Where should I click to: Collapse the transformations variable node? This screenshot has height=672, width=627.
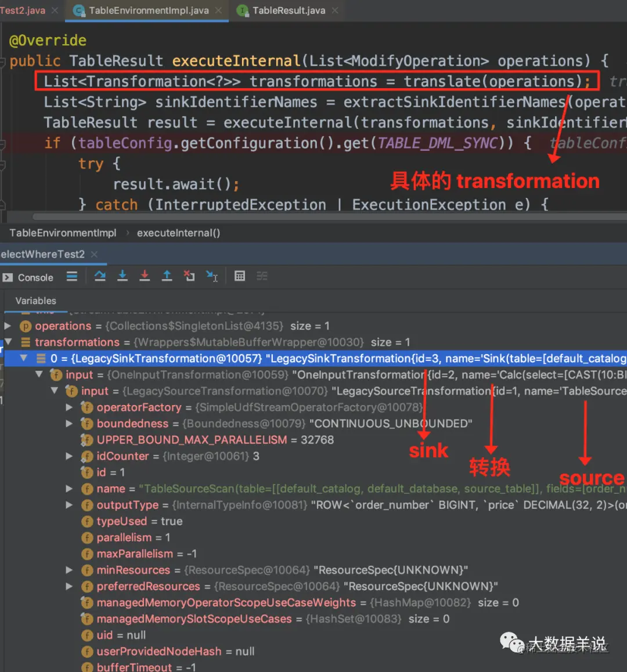point(8,342)
